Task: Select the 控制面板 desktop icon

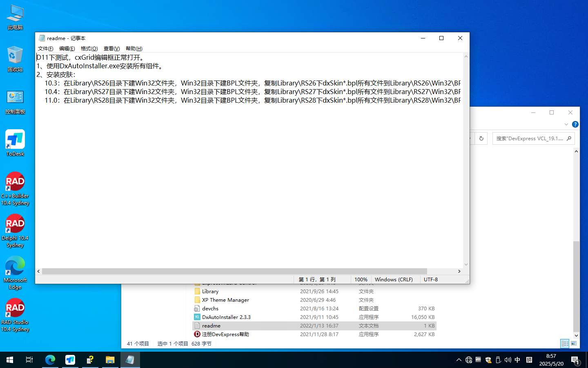Action: click(x=15, y=102)
